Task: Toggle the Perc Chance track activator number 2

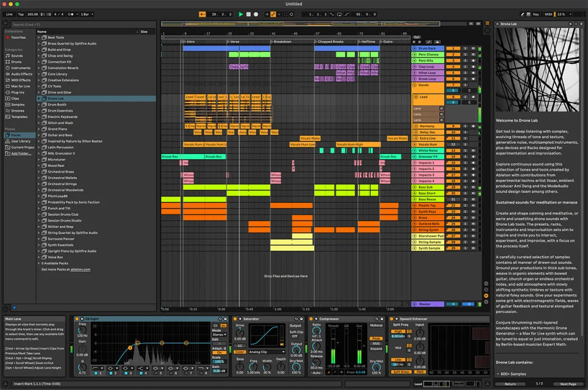Action: (x=452, y=55)
